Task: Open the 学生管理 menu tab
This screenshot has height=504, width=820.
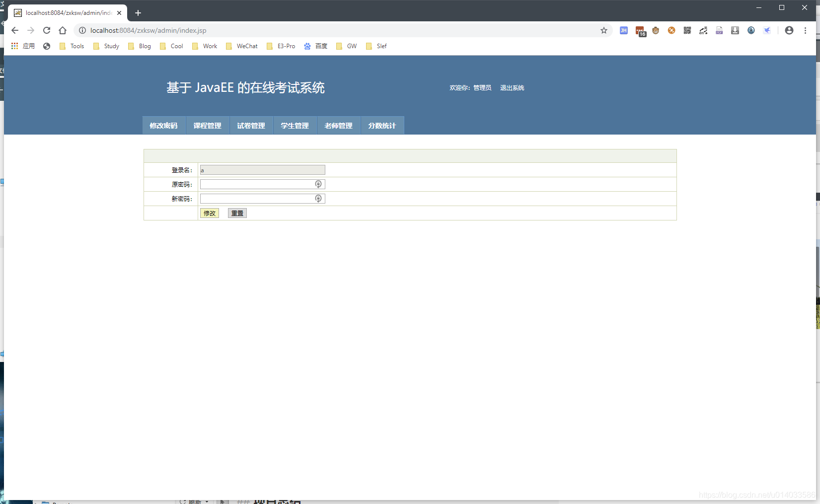Action: (x=295, y=126)
